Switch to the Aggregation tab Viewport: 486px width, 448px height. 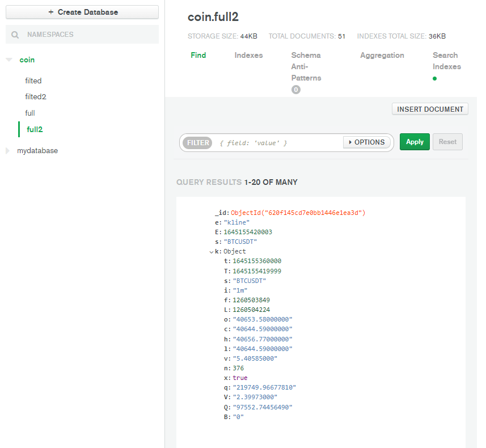pos(382,55)
